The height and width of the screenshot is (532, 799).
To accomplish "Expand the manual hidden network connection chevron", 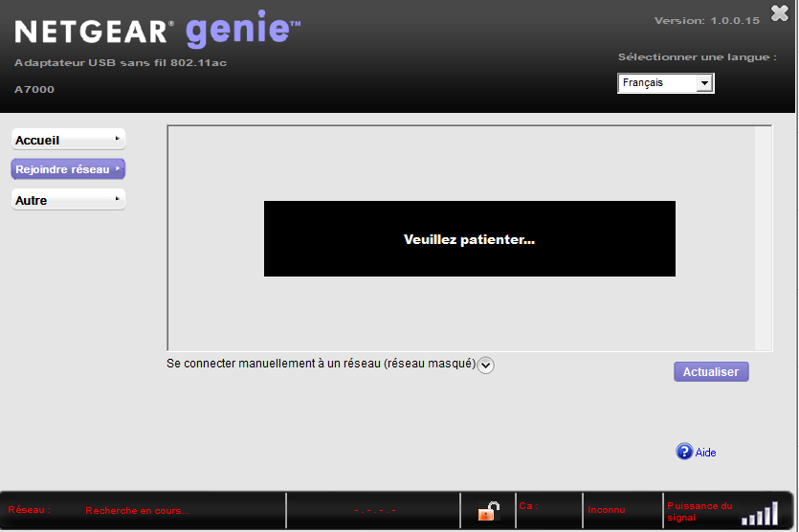I will pos(485,365).
